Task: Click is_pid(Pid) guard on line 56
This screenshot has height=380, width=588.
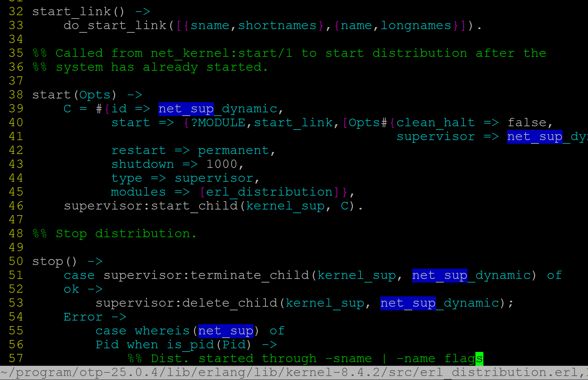Action: click(x=209, y=345)
